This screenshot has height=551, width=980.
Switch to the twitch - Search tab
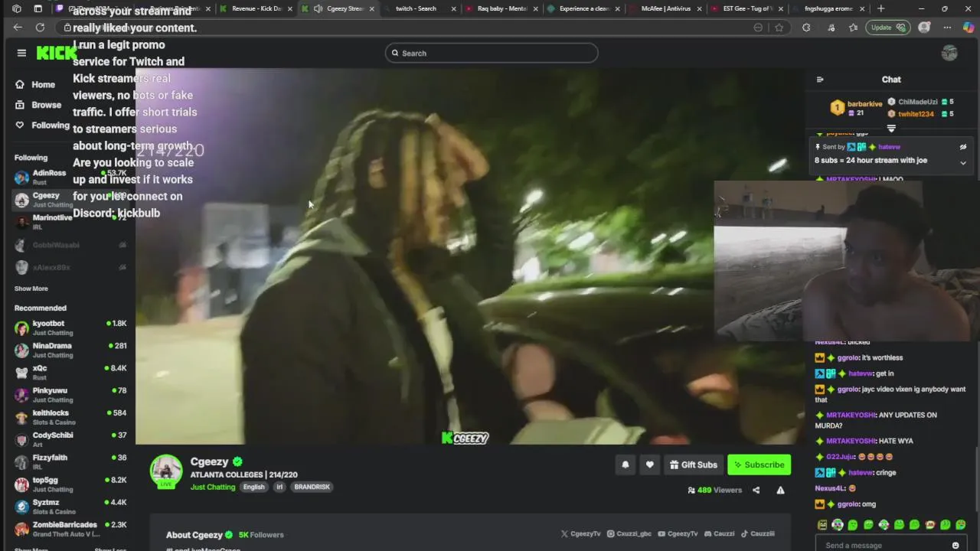click(x=420, y=8)
